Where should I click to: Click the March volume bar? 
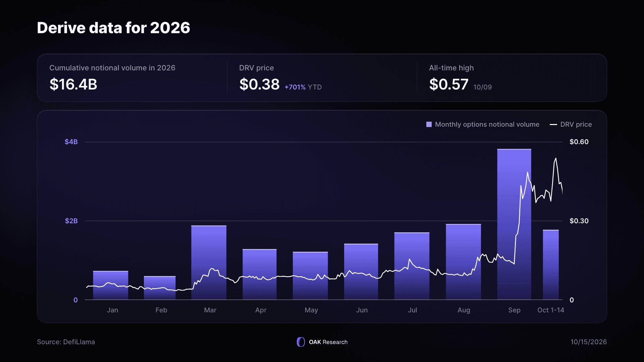click(x=209, y=262)
